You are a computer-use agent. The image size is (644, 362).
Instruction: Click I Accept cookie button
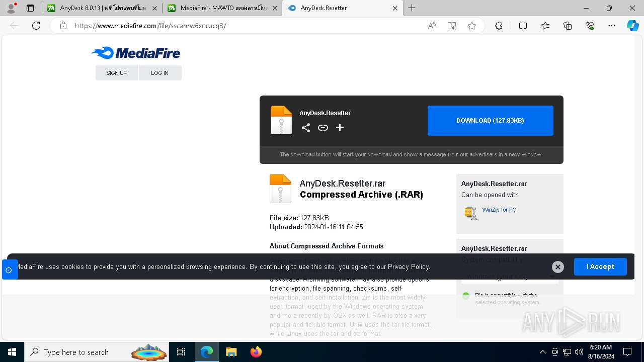[x=600, y=266]
